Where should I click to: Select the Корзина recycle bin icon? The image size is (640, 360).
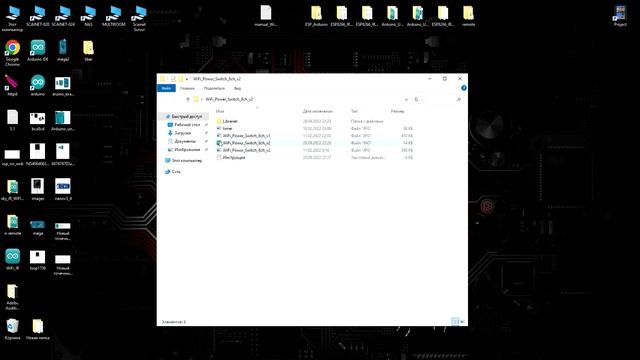coord(12,329)
